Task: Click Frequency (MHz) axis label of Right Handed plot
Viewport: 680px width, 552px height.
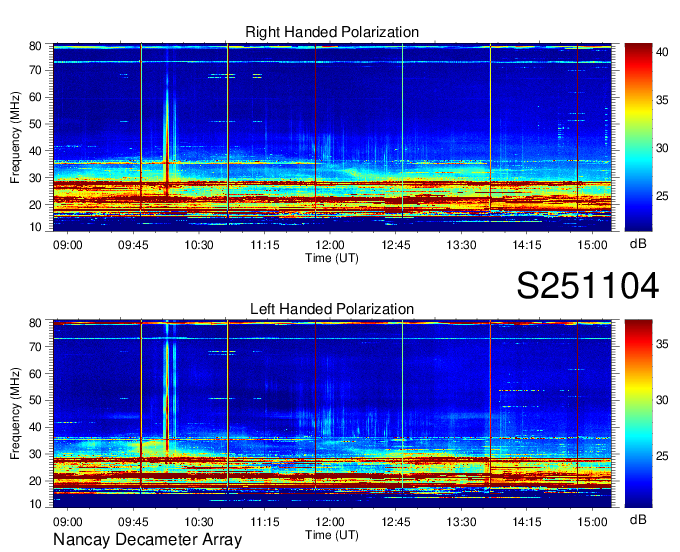Action: [x=16, y=137]
